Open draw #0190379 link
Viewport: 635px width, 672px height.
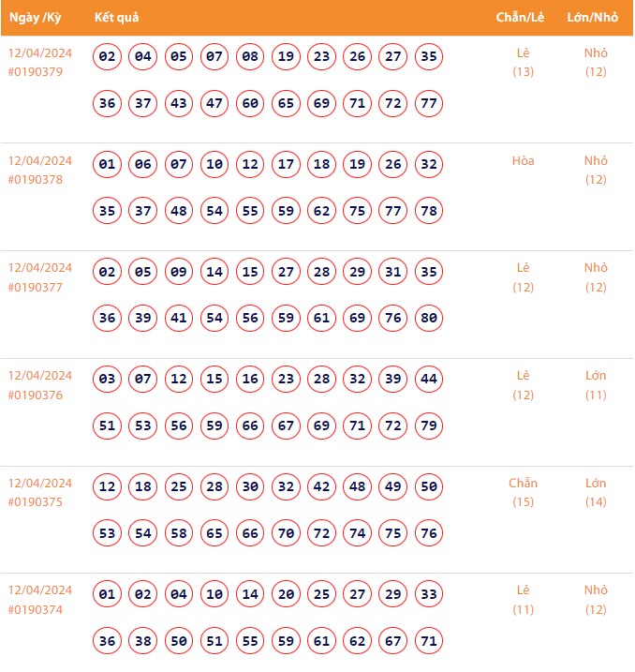[x=36, y=72]
